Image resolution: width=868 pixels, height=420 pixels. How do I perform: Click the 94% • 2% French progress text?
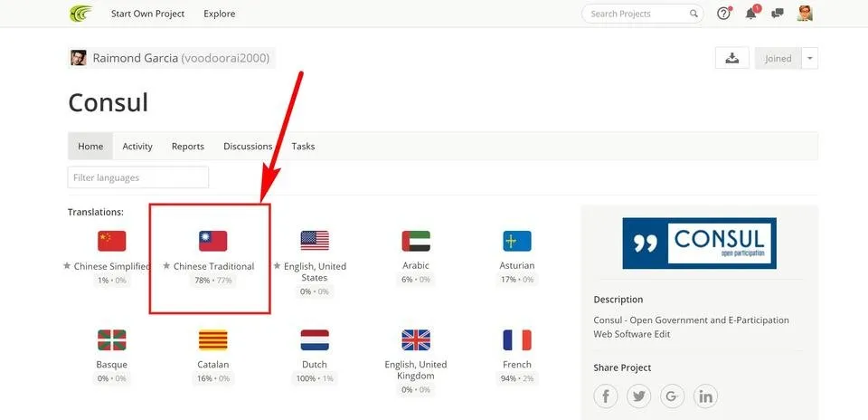click(517, 378)
